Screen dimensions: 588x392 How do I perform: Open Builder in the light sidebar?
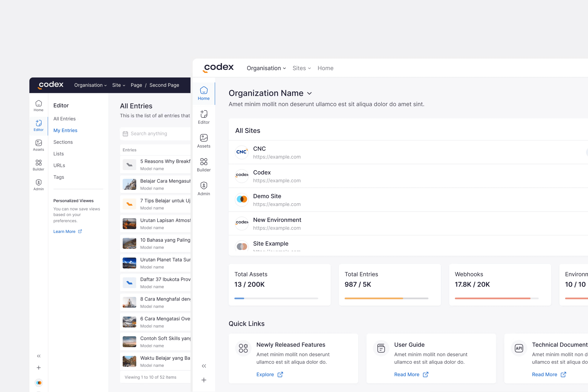point(203,164)
